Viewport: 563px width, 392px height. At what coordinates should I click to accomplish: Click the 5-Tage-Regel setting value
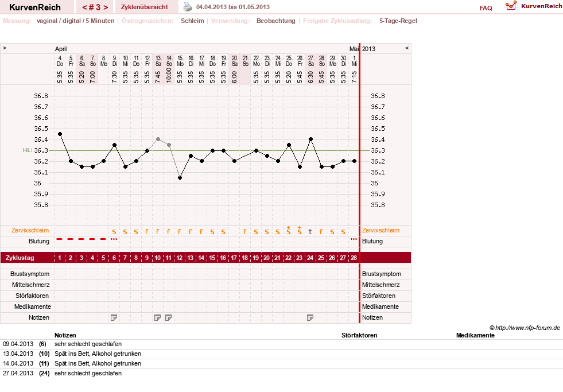398,21
